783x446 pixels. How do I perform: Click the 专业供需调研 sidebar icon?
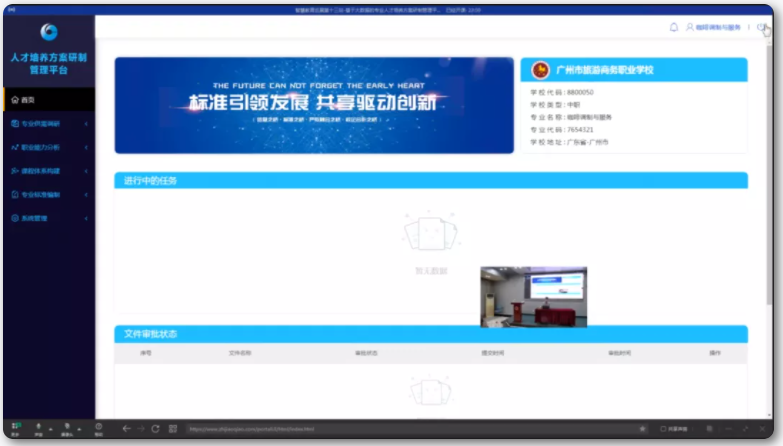click(x=15, y=123)
